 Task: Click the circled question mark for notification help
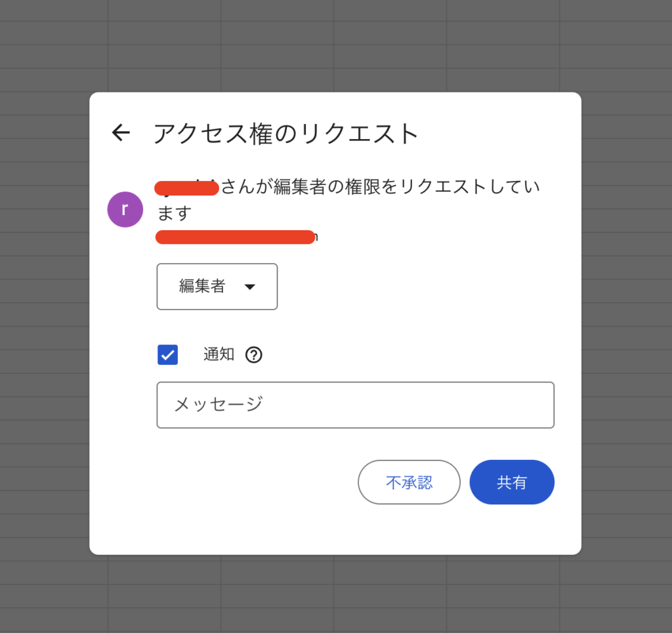click(x=253, y=354)
